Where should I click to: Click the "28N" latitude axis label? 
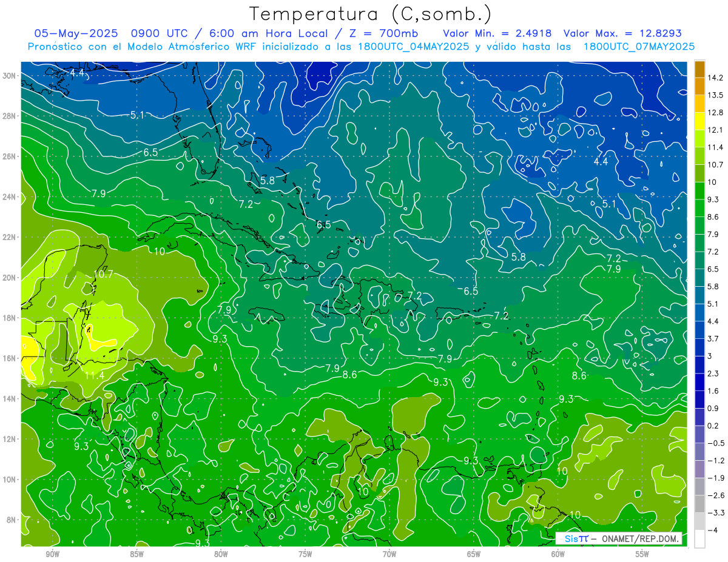9,116
